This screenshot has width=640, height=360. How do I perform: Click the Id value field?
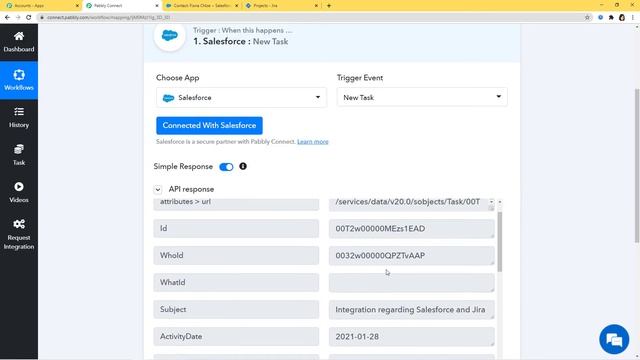click(411, 229)
